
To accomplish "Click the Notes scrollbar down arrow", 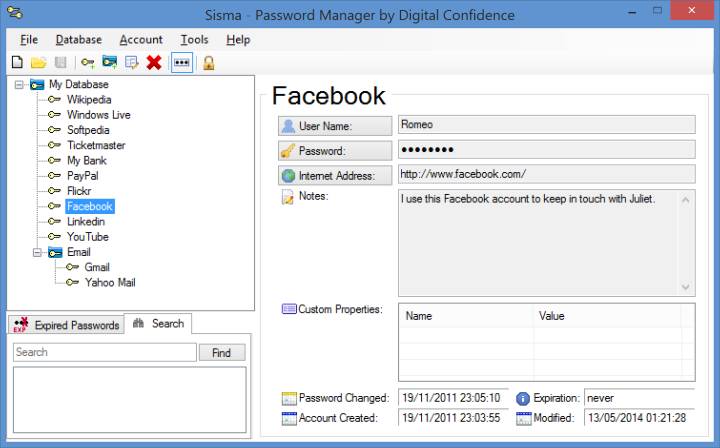I will pos(686,287).
